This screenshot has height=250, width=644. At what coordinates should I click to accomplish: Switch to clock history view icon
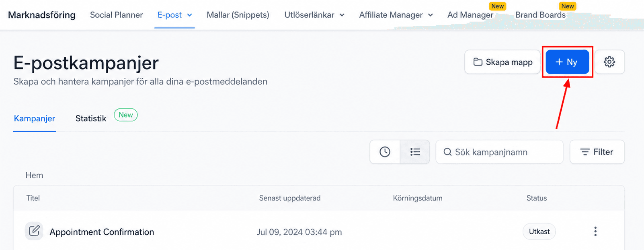click(385, 152)
